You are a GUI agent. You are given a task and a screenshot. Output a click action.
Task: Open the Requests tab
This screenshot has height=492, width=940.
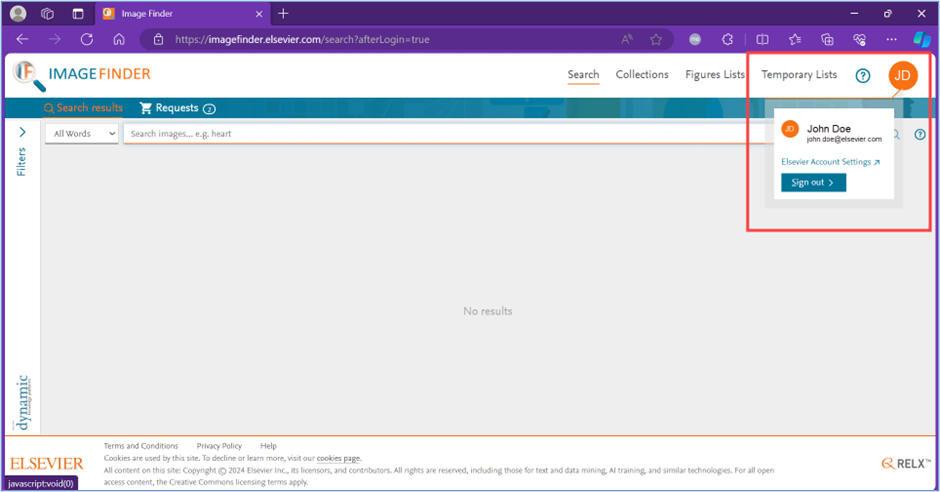(177, 108)
